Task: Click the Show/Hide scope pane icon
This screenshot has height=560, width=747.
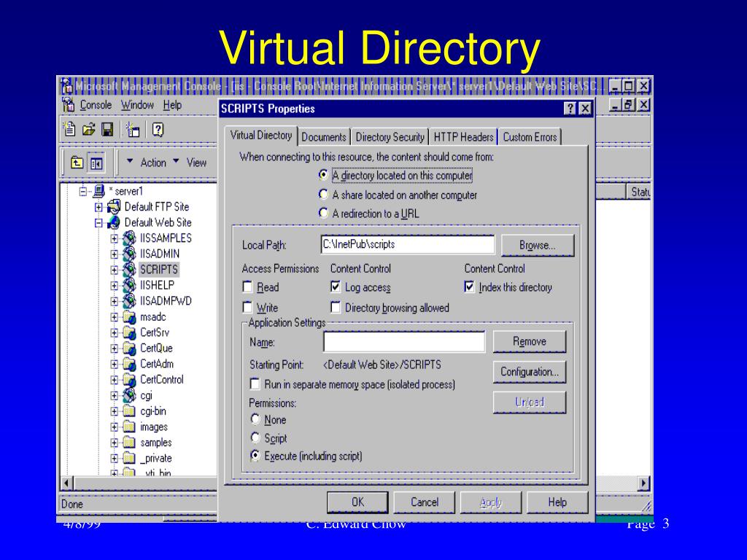Action: pos(96,163)
